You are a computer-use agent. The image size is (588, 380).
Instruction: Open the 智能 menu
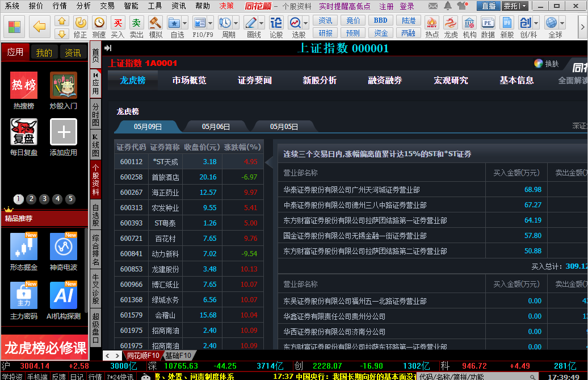pos(131,6)
